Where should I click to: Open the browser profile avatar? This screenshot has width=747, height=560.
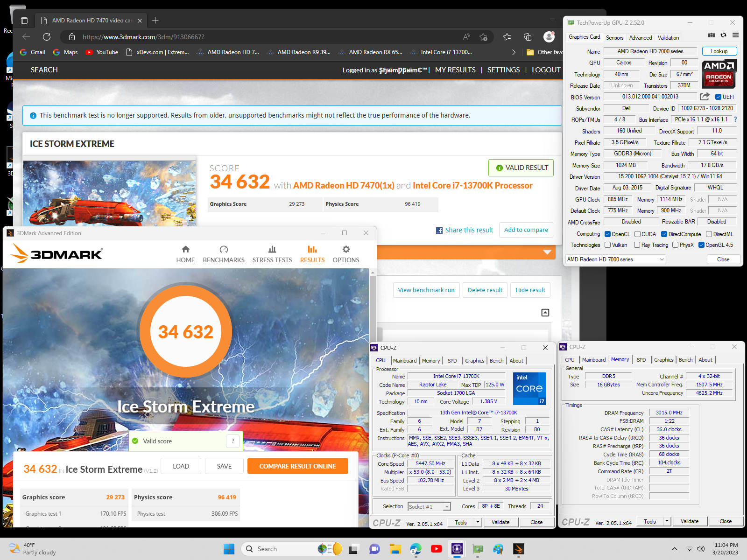pyautogui.click(x=549, y=37)
